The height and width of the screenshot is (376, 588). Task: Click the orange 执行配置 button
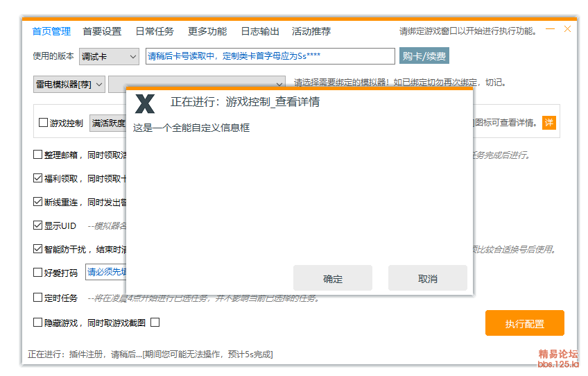(x=524, y=323)
